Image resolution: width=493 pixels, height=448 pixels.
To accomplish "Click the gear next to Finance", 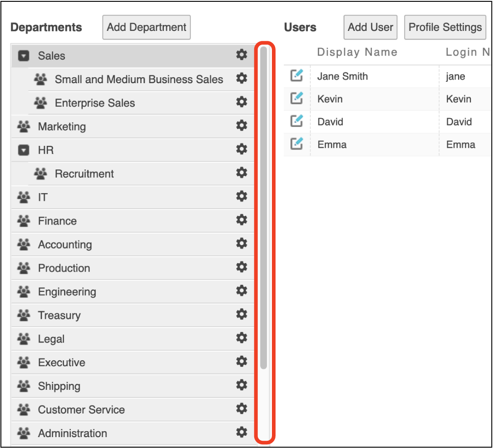I will (242, 220).
